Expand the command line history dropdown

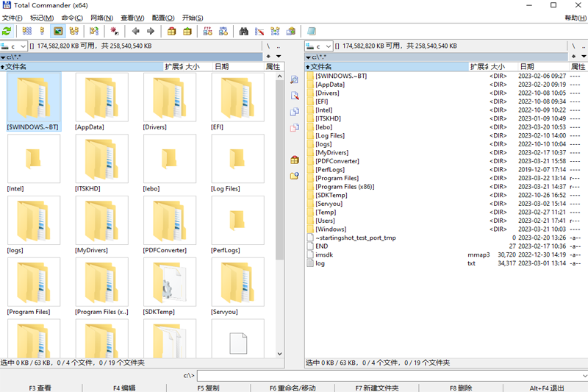point(583,376)
